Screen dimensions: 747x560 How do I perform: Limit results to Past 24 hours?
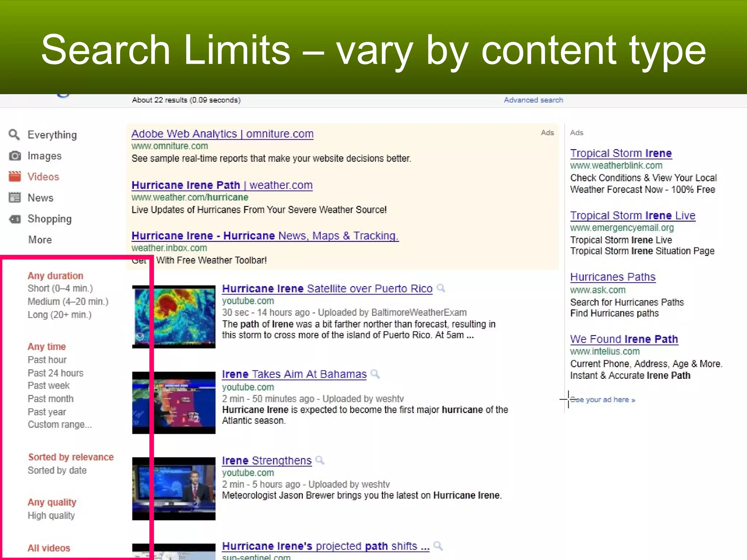(x=55, y=373)
